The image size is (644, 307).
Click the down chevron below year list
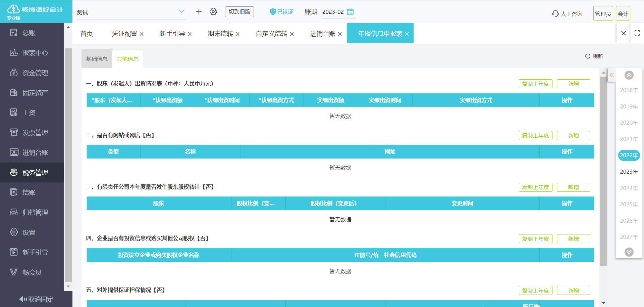coord(629,252)
